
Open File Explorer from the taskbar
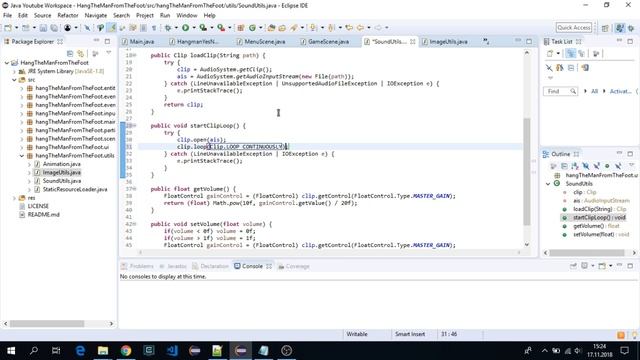(103, 350)
